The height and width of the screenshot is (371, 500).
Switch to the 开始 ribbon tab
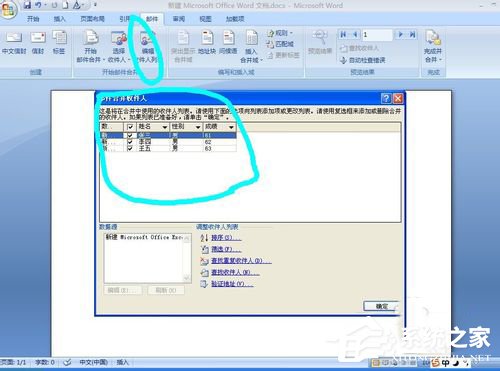(33, 19)
